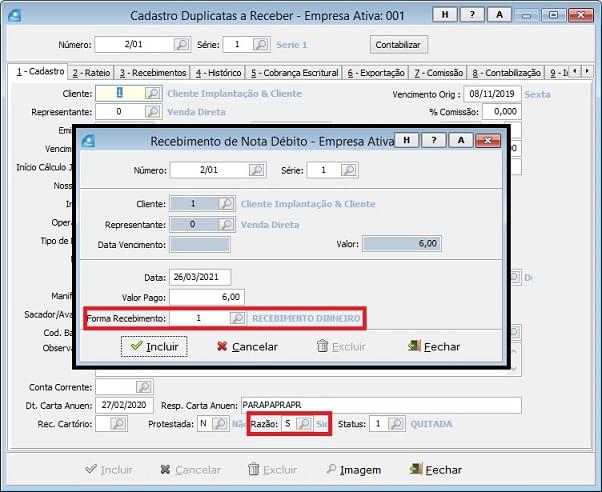
Task: Click the Vencimento Orig date field
Action: [492, 94]
